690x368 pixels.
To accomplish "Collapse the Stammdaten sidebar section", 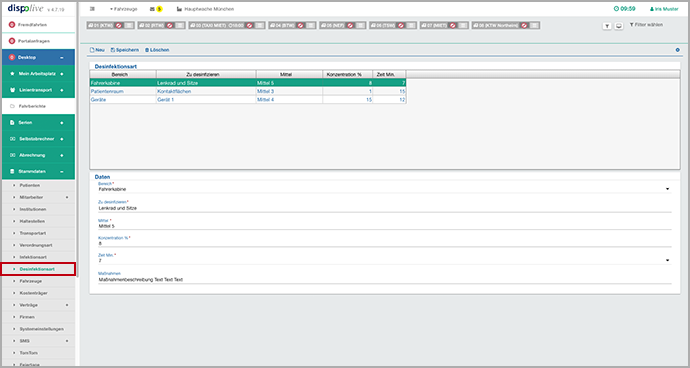I will 38,171.
